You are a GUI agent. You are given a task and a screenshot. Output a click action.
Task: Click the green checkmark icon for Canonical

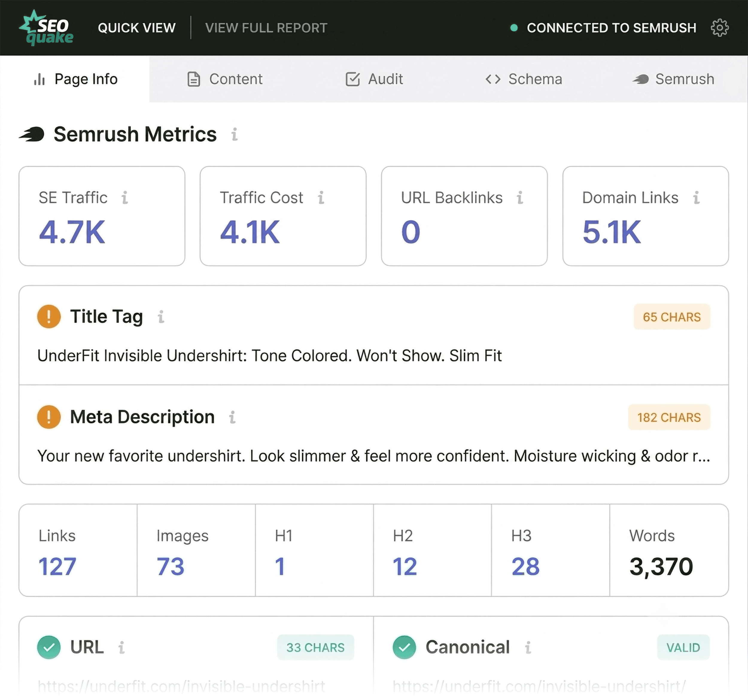(404, 647)
